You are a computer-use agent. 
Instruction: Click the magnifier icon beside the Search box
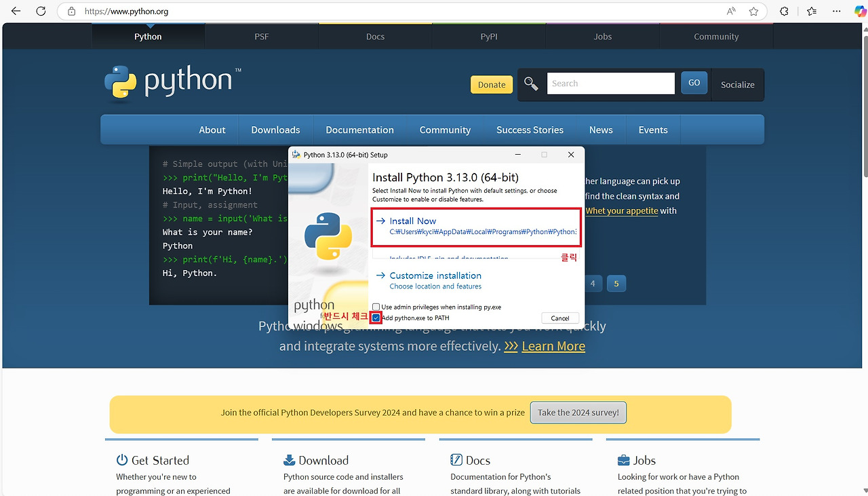pyautogui.click(x=531, y=83)
